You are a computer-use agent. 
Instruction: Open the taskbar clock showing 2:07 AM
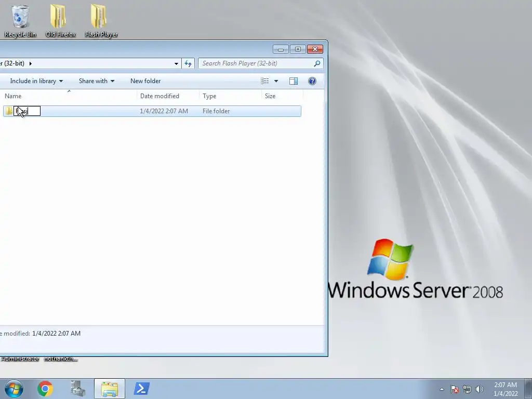pos(505,389)
